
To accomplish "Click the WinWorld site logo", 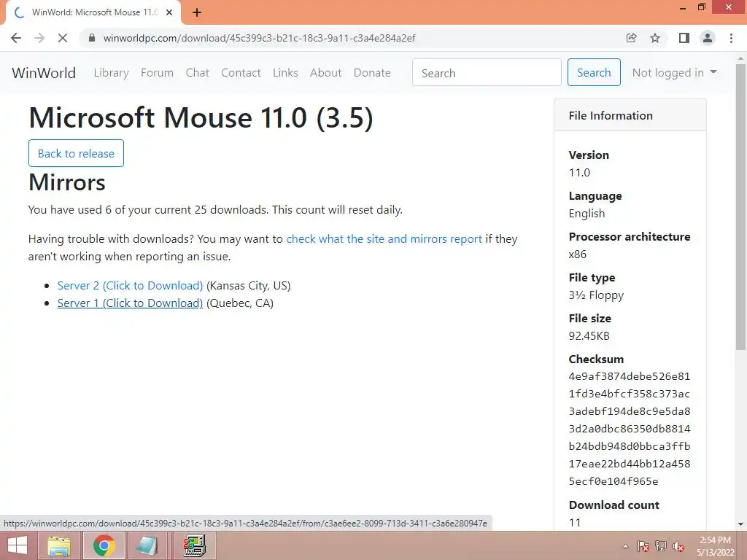I will (44, 73).
